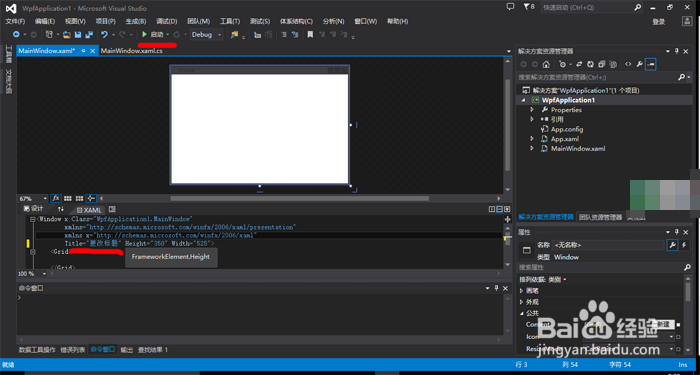The width and height of the screenshot is (700, 375).
Task: Click the event handlers lightning icon
Action: (683, 245)
